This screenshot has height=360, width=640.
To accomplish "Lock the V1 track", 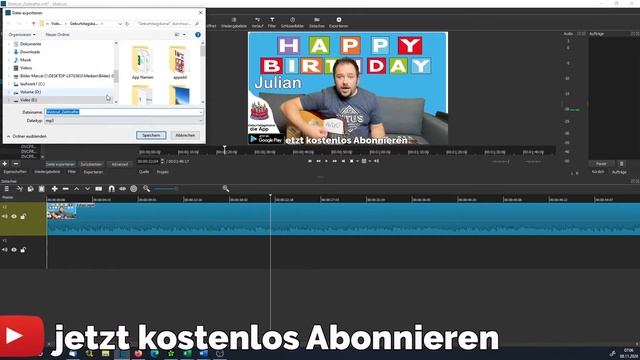I will (23, 249).
